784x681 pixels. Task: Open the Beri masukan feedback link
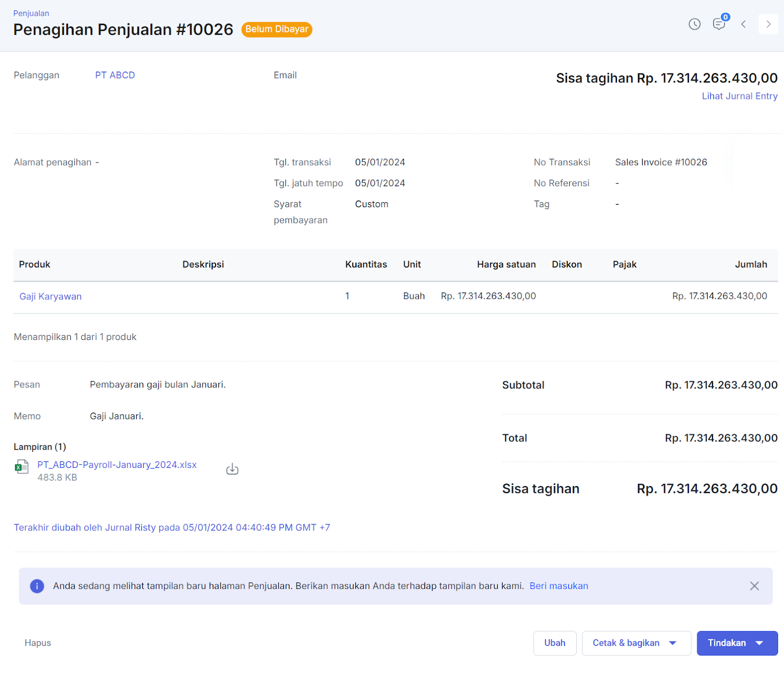point(559,586)
